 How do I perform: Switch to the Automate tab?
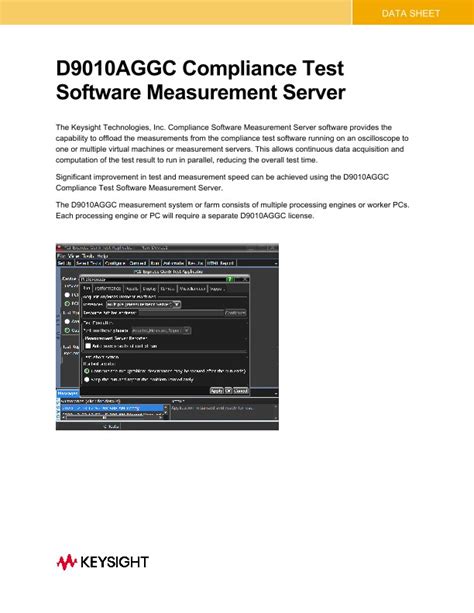click(173, 263)
